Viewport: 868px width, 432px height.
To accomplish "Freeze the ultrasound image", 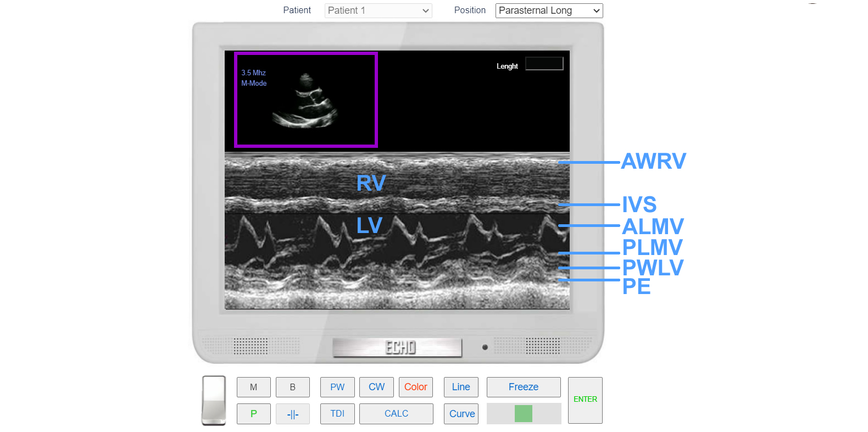I will [x=524, y=387].
